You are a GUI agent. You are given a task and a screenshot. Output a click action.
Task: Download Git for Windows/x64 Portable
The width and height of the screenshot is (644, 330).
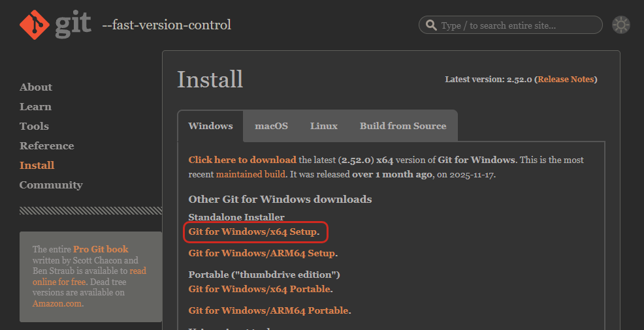[x=259, y=290]
